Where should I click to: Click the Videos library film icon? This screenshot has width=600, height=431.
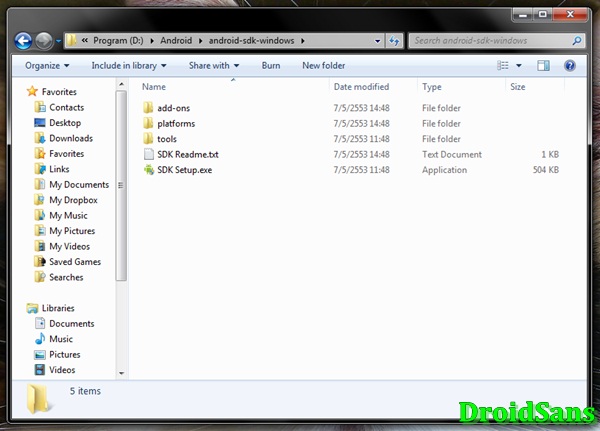click(x=40, y=370)
